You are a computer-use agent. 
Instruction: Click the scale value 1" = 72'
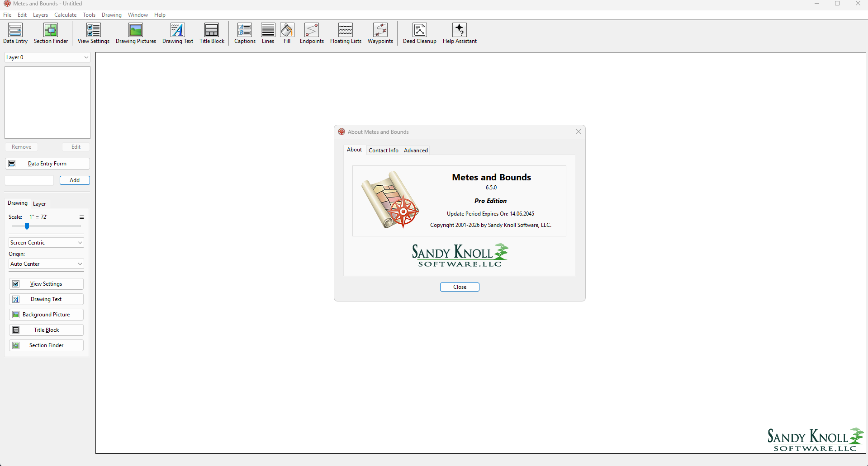coord(38,217)
